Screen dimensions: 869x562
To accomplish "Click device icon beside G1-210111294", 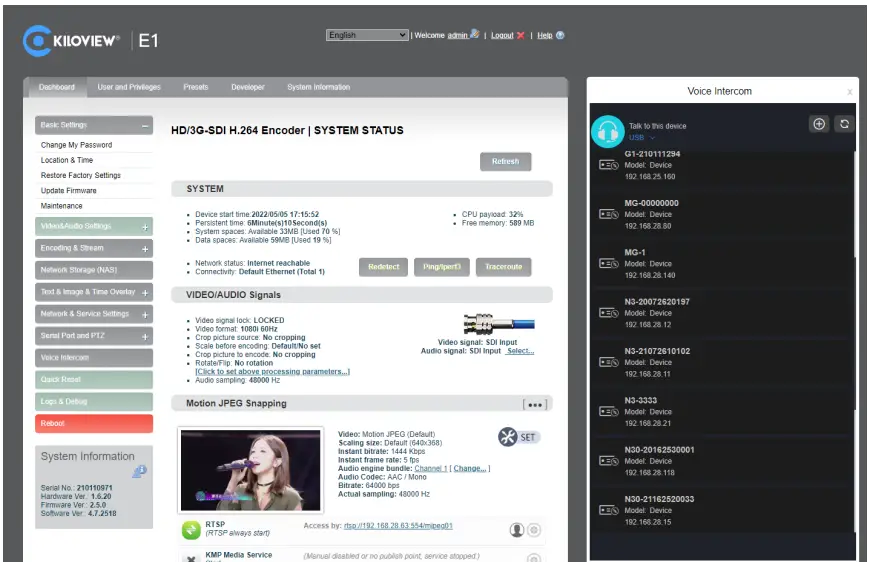I will coord(609,165).
